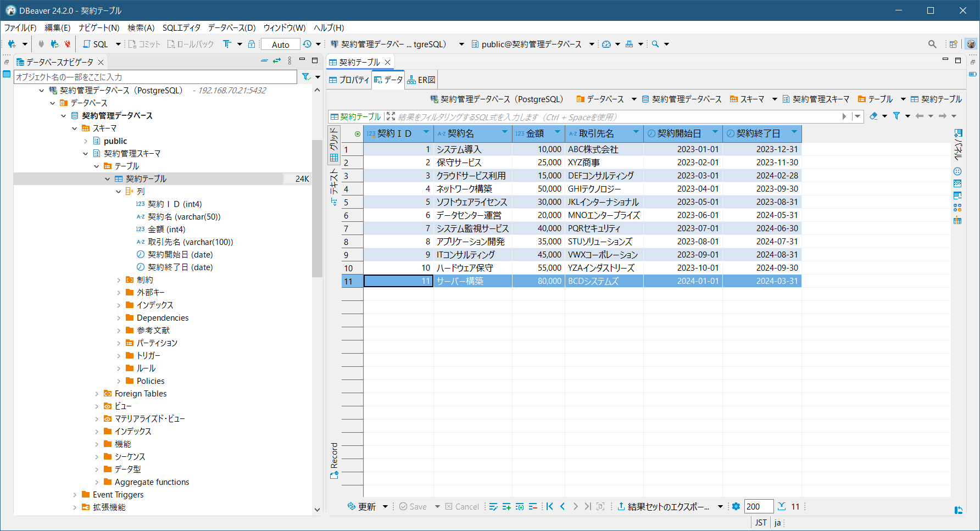Select the 取引先名 (varchar(100)) column in tree
Image resolution: width=980 pixels, height=531 pixels.
click(190, 242)
